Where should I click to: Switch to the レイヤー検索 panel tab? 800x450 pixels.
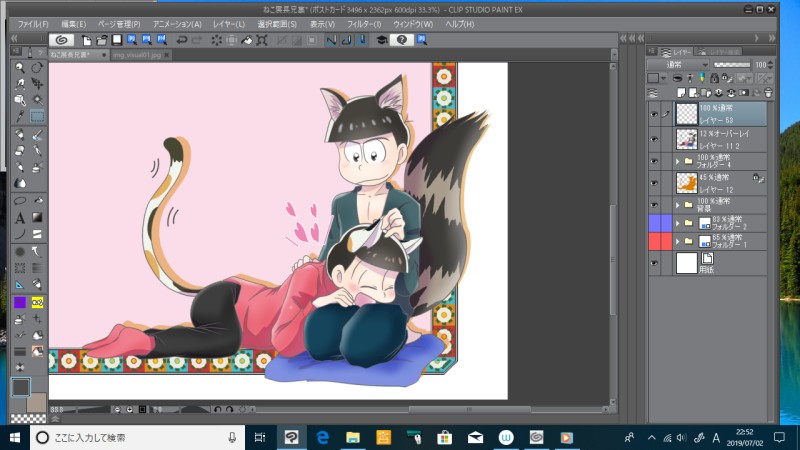[x=719, y=52]
